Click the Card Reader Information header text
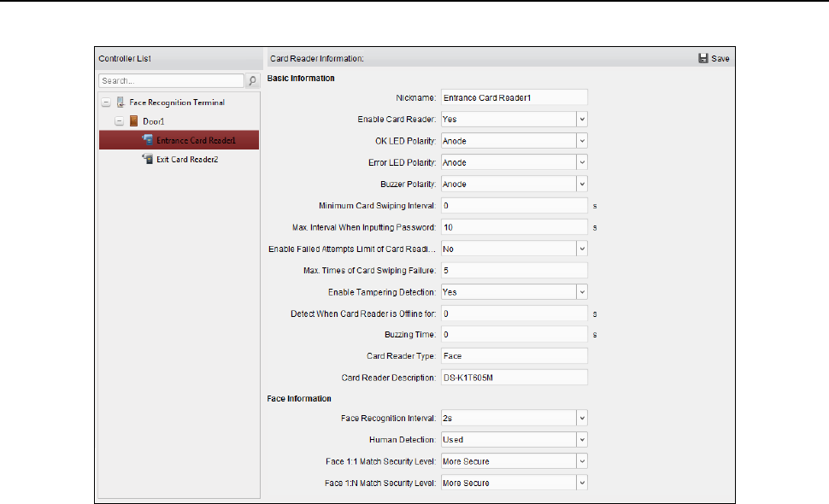This screenshot has width=829, height=504. tap(317, 59)
